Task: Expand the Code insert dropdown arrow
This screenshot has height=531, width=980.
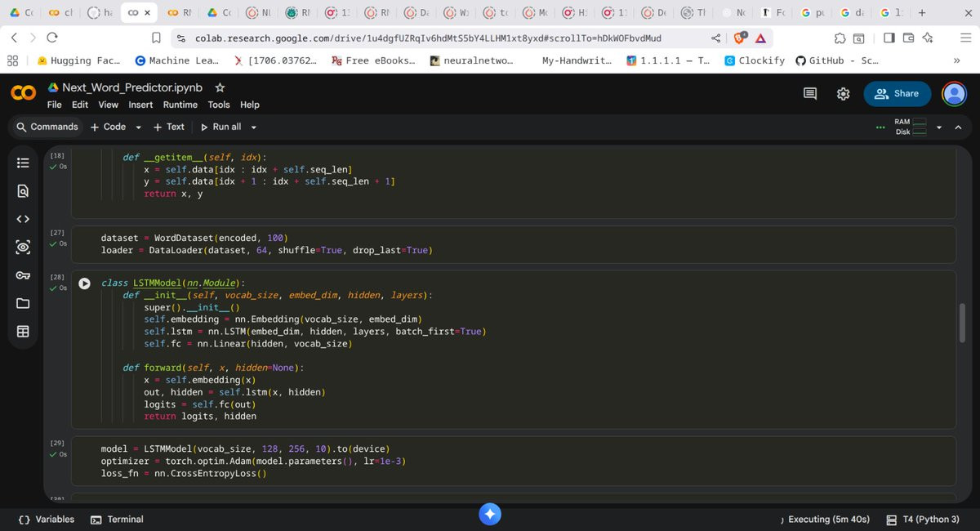Action: tap(138, 127)
